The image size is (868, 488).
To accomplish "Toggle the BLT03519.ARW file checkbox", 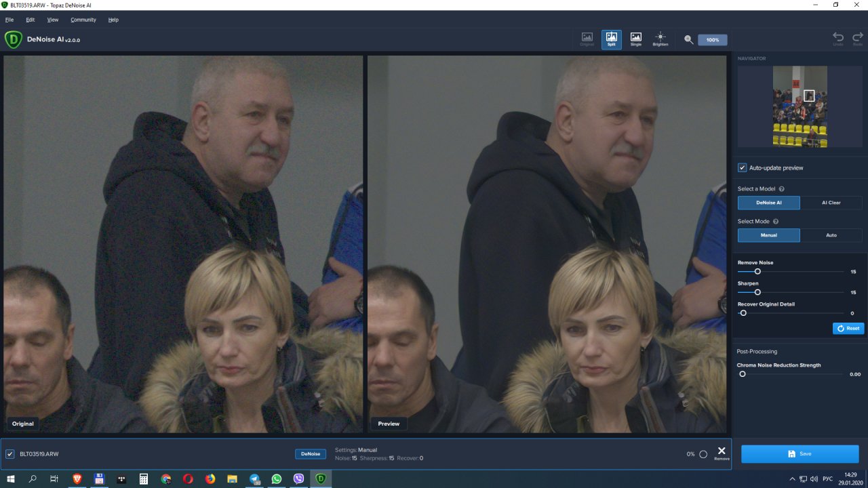I will 10,454.
